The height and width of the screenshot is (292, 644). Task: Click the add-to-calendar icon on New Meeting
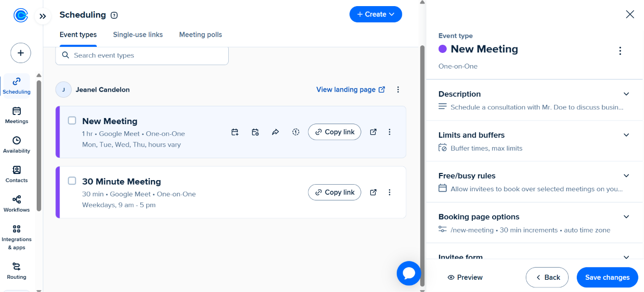pos(235,132)
